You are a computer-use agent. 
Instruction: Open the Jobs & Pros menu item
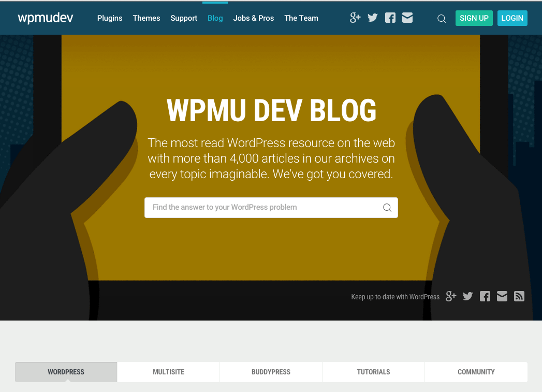tap(253, 18)
